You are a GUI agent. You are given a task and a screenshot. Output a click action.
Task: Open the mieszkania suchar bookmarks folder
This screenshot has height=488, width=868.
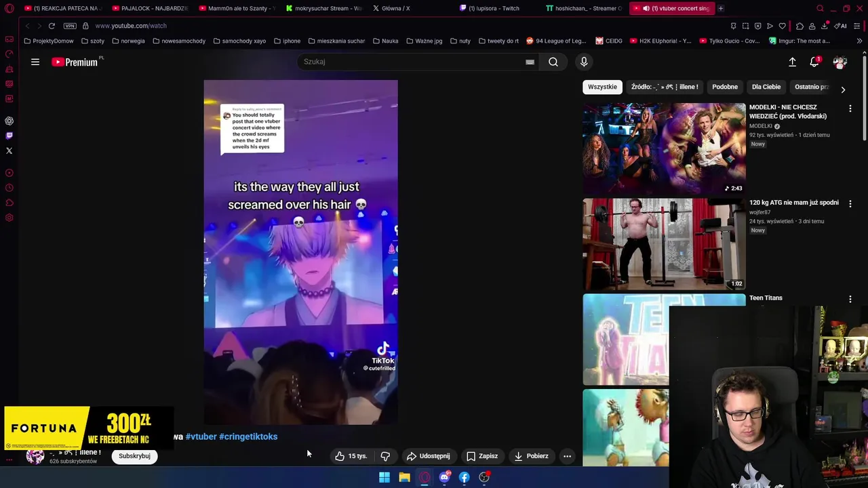tap(336, 41)
